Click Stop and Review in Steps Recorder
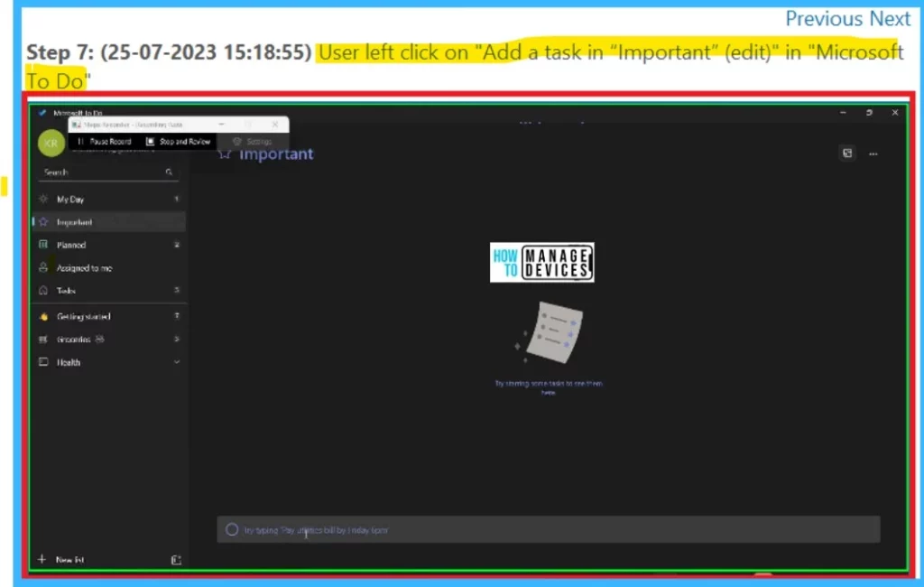 (x=178, y=142)
